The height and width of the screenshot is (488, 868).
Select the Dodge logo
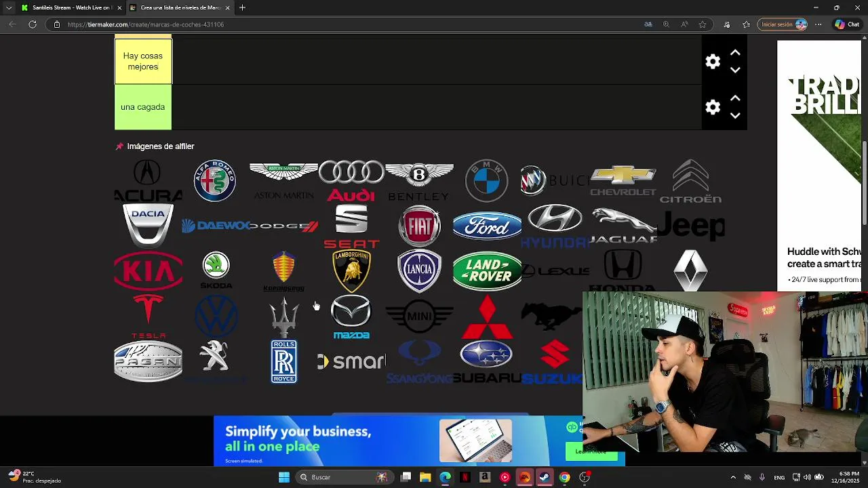point(283,226)
